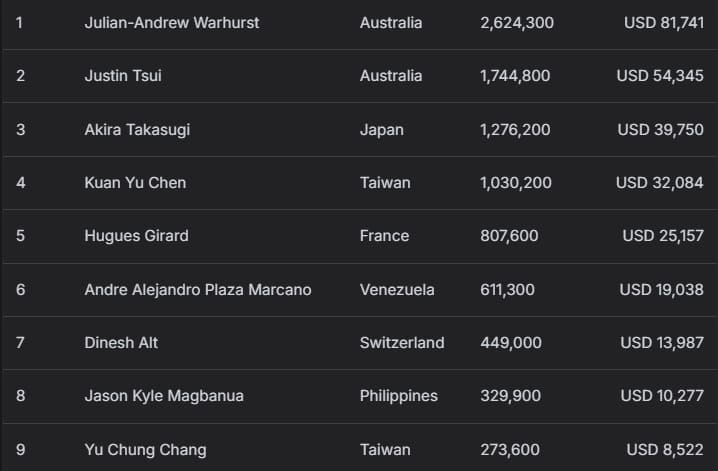This screenshot has width=718, height=471.
Task: Click player name Julian-Andrew Warhurst
Action: coord(172,22)
